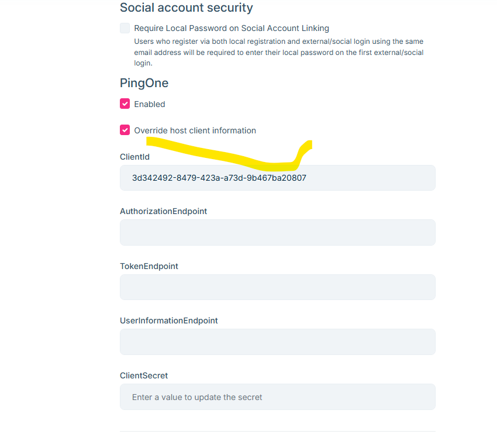Click the 'Override host client information' label text

point(195,130)
